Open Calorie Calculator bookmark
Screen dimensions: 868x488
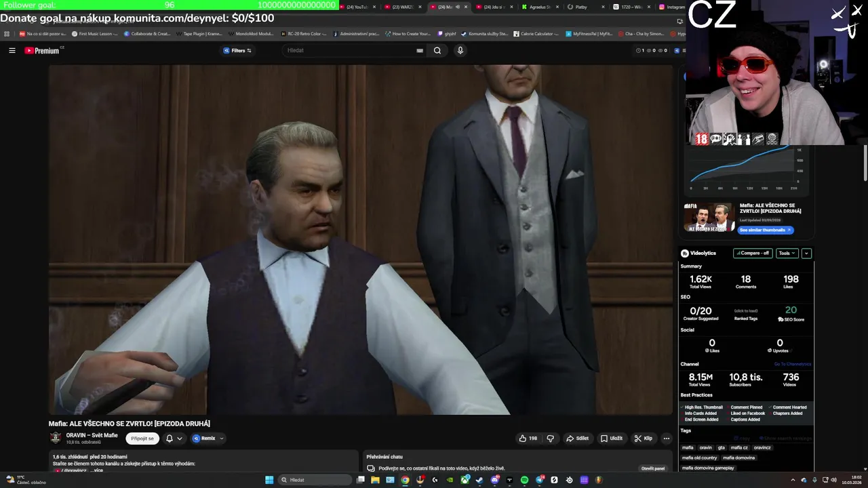click(536, 33)
